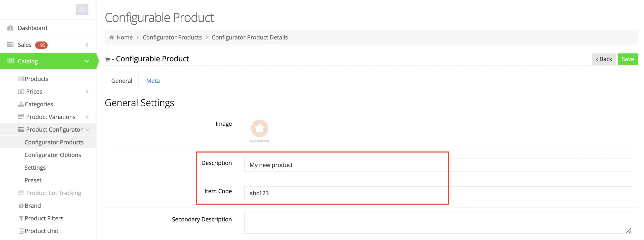The width and height of the screenshot is (644, 240).
Task: Focus the Secondary Description text area
Action: click(x=438, y=223)
